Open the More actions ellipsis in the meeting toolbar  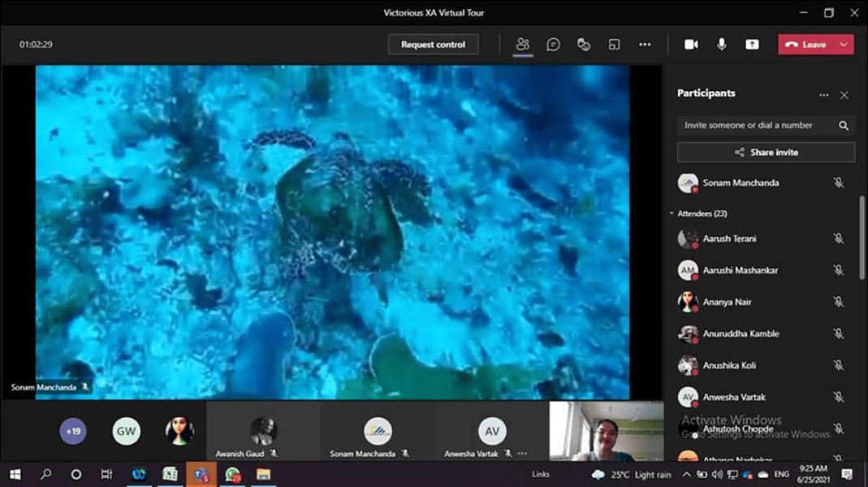pos(645,45)
